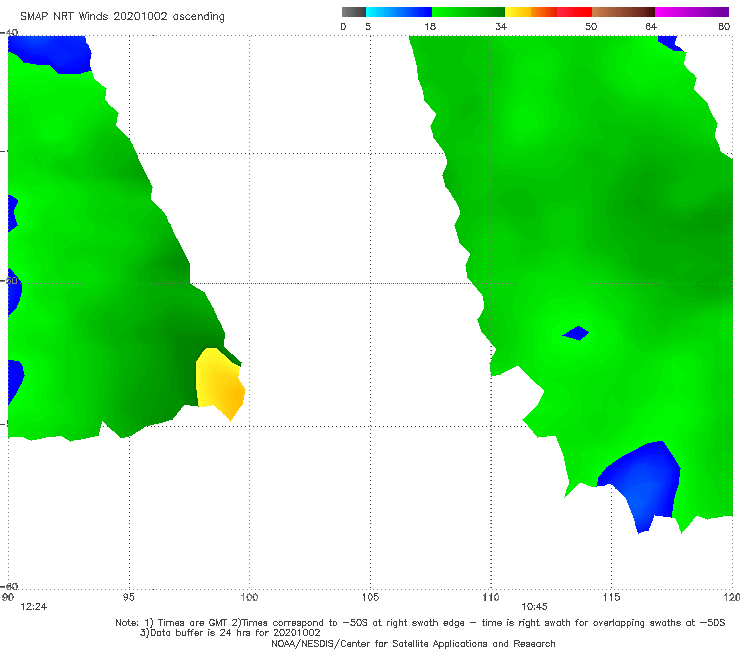Click the swath time '10:45'
Screen dimensions: 740x650
pyautogui.click(x=534, y=607)
